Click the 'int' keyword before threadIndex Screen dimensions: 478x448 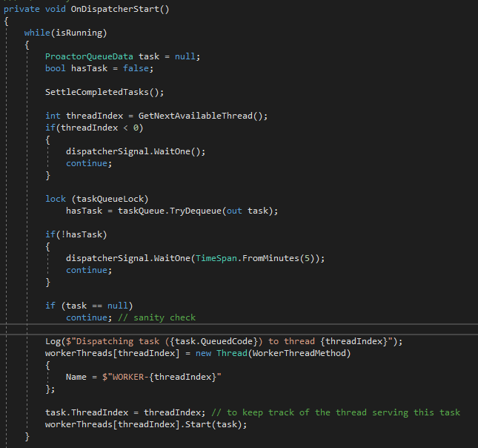53,116
